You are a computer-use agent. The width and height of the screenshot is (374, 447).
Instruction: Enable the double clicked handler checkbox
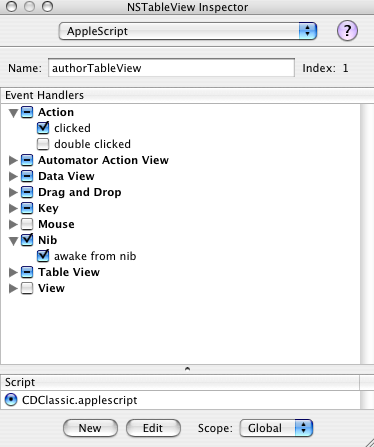point(43,144)
